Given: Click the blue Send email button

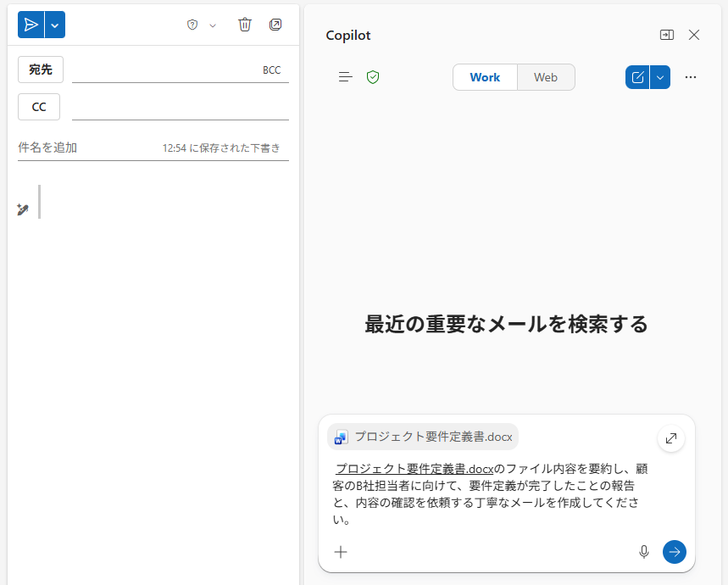Looking at the screenshot, I should tap(31, 25).
